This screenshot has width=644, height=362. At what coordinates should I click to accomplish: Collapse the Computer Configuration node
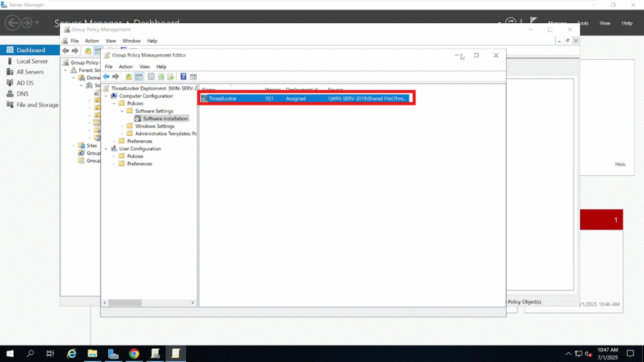click(106, 96)
